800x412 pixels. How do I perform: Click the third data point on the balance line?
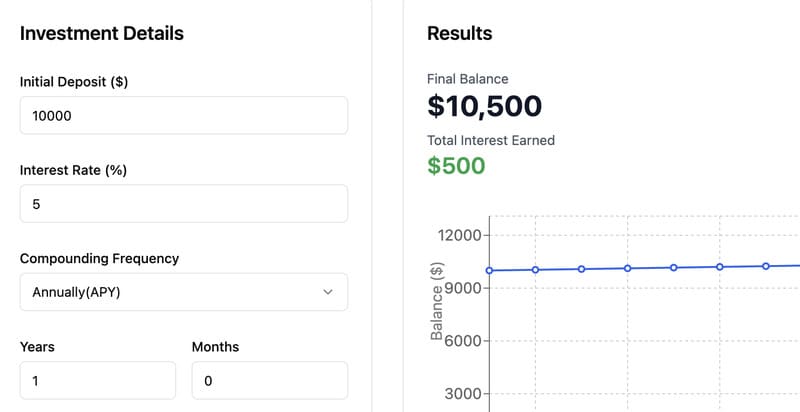[x=582, y=269]
